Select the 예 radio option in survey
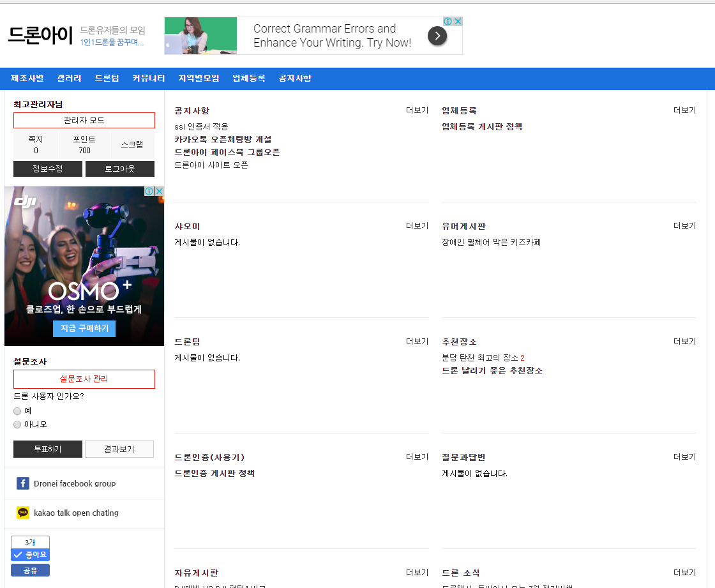The width and height of the screenshot is (715, 588). [17, 411]
